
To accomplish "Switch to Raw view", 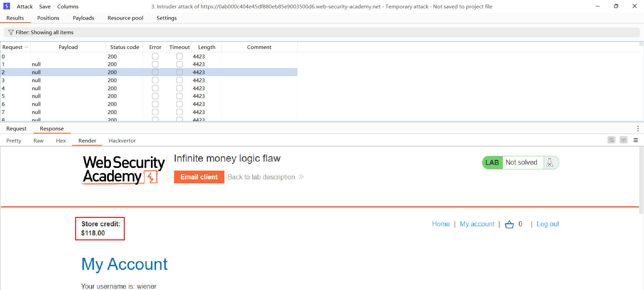I will (39, 140).
